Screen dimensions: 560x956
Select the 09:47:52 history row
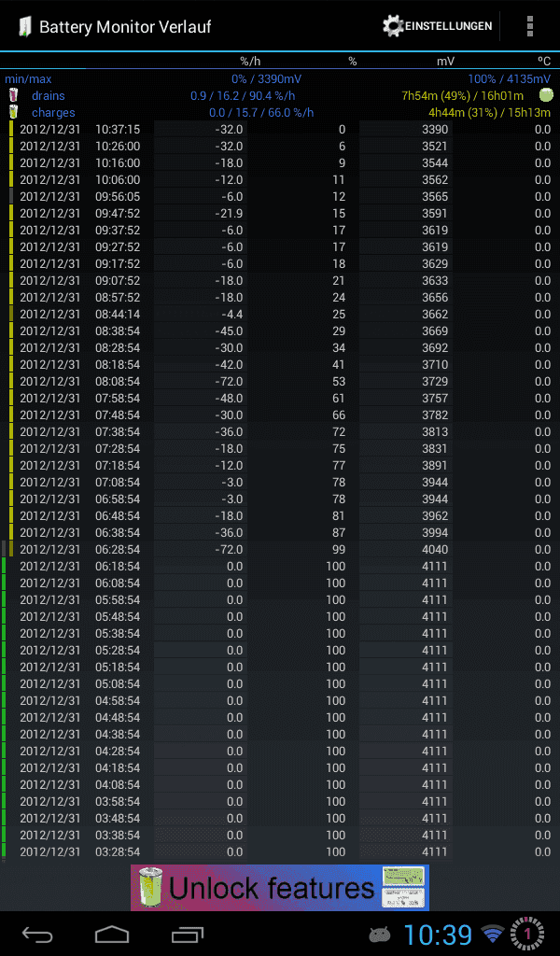pyautogui.click(x=280, y=214)
